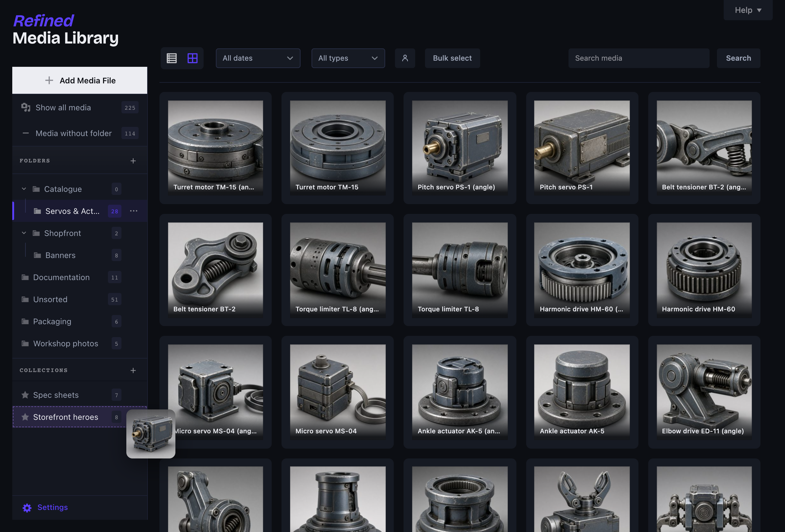Open the Settings link
Image resolution: width=785 pixels, height=532 pixels.
point(52,507)
